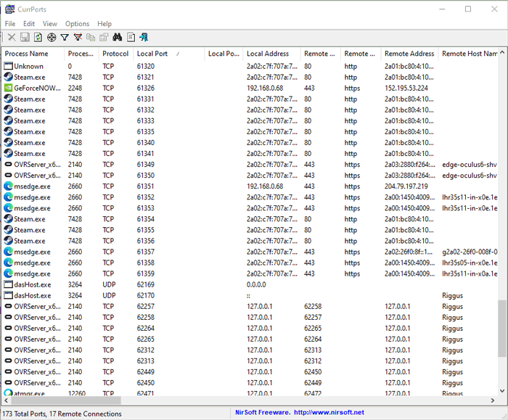Click the msedge icon in port 61351 row
The height and width of the screenshot is (420, 508).
[8, 186]
